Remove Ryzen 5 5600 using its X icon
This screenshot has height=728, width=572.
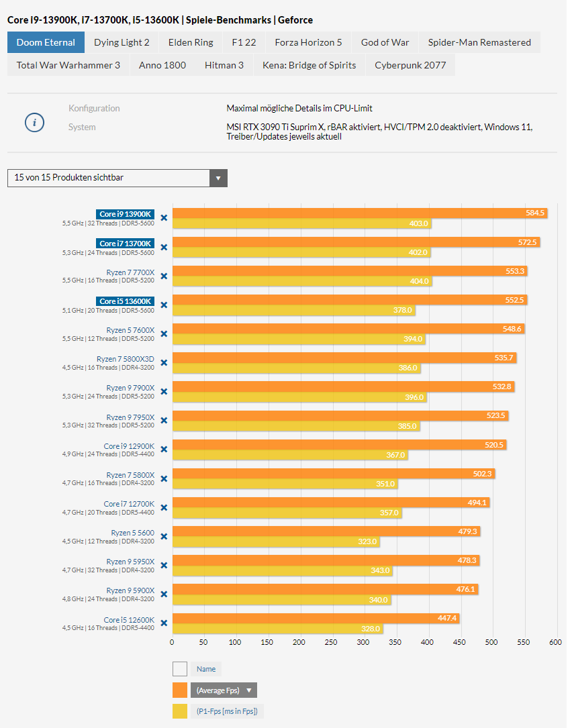pos(164,536)
